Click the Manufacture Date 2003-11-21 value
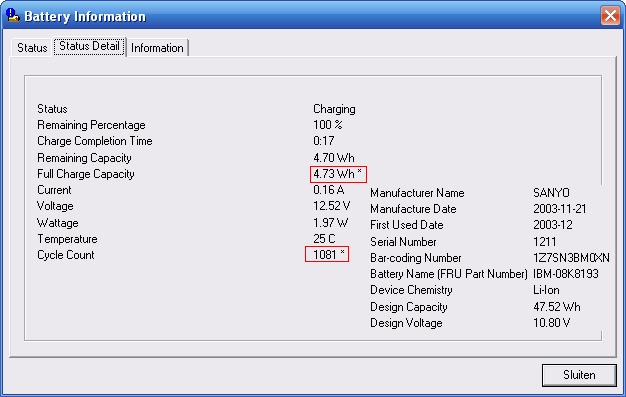The width and height of the screenshot is (626, 397). pyautogui.click(x=560, y=209)
